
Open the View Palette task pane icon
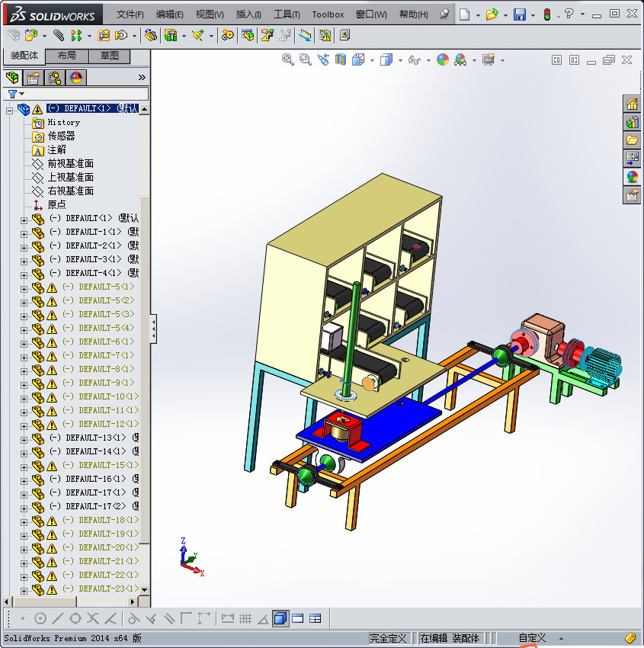point(632,159)
